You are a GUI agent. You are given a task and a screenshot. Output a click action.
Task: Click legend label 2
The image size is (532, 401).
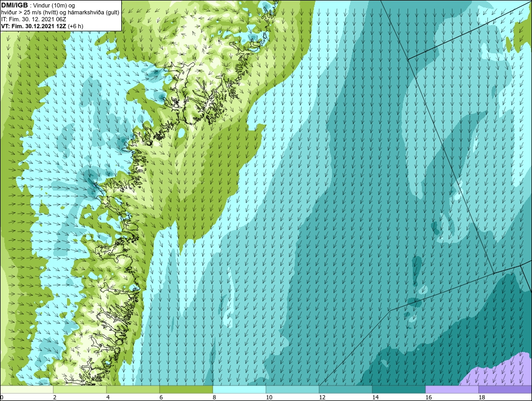pyautogui.click(x=55, y=397)
